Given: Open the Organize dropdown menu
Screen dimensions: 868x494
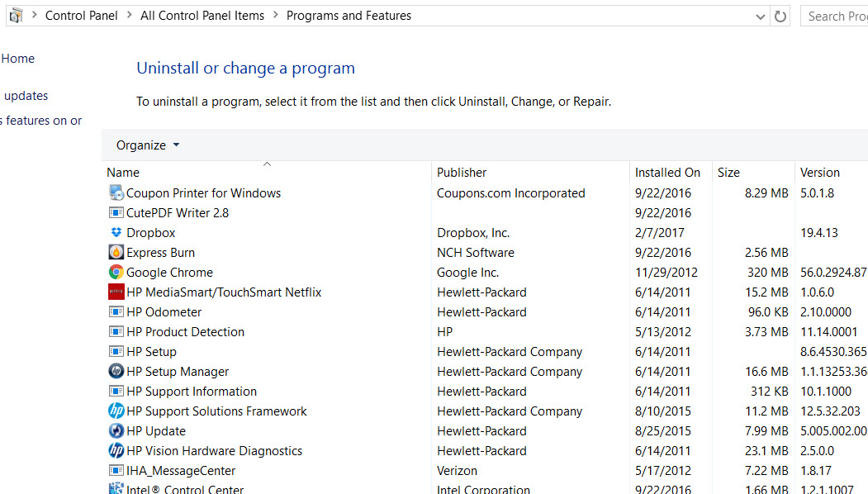Looking at the screenshot, I should 147,145.
